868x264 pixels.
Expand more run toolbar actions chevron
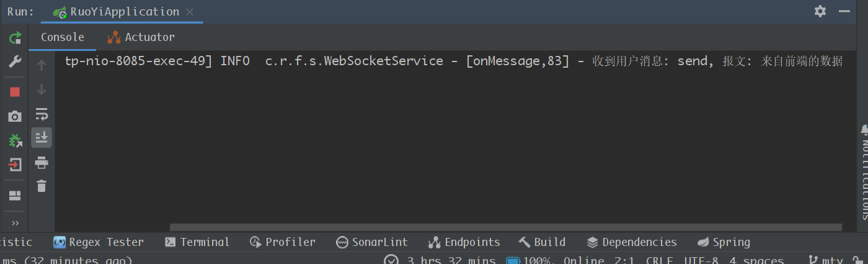click(x=15, y=223)
